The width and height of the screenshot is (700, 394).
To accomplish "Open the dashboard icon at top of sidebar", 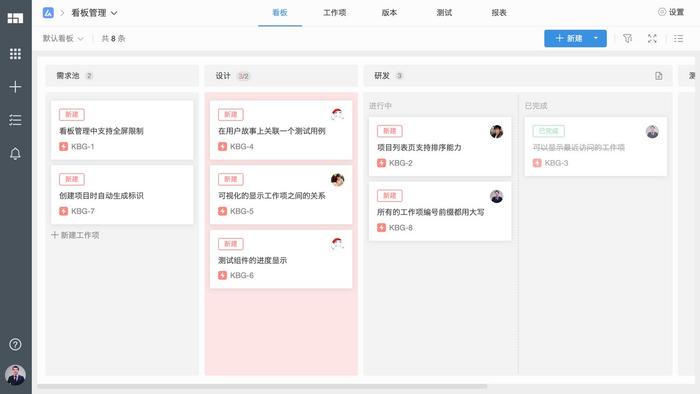I will coord(15,18).
